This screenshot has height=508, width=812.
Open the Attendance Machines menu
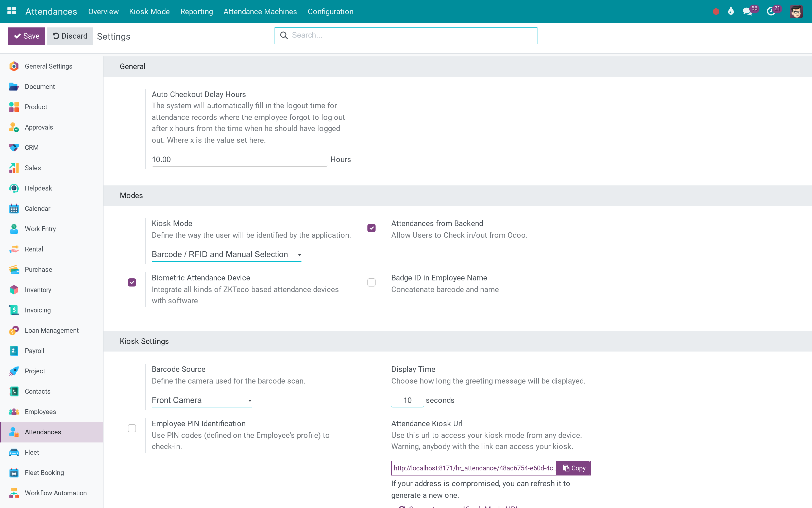[260, 12]
